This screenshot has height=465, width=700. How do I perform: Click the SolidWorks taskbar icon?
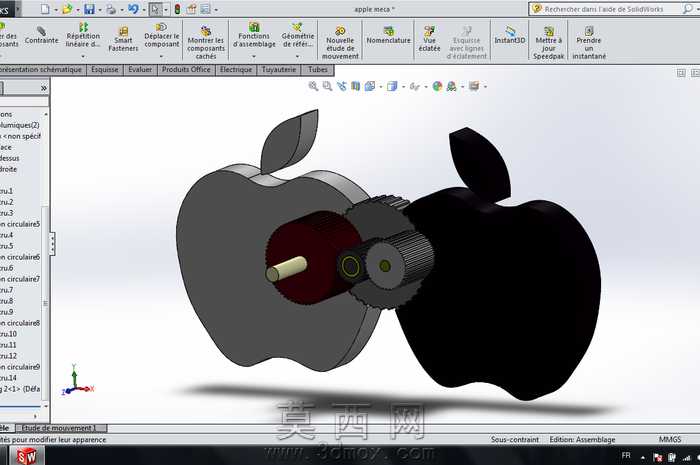click(27, 456)
